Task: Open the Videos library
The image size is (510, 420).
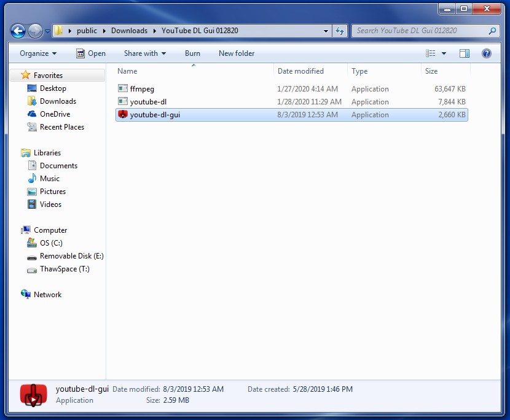Action: (x=51, y=204)
